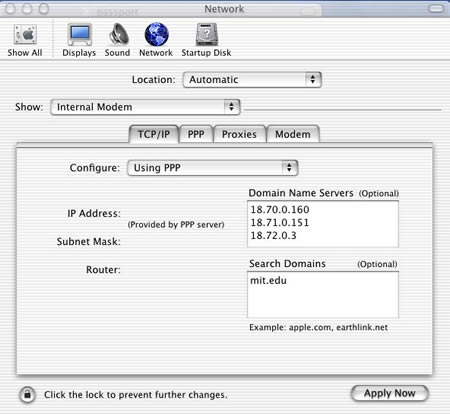Open the Configure dropdown set to Using PPP
The width and height of the screenshot is (450, 414).
213,168
